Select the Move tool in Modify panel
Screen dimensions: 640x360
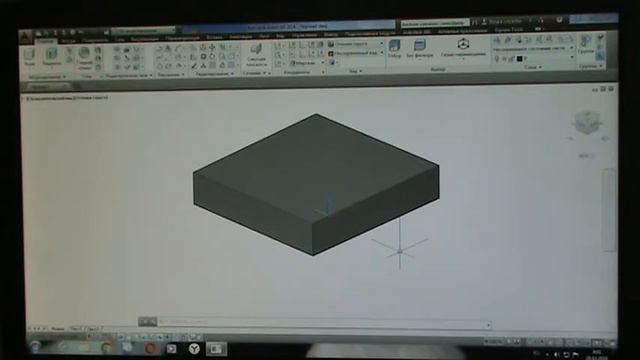(x=212, y=48)
